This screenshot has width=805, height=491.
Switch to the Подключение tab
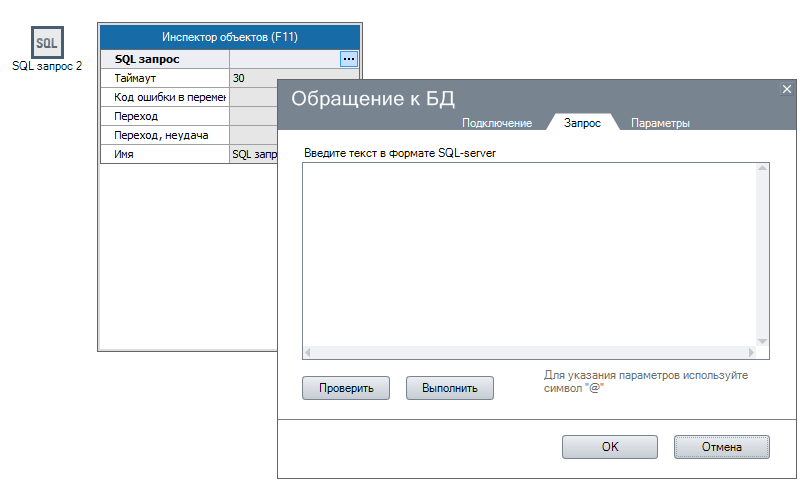(496, 123)
